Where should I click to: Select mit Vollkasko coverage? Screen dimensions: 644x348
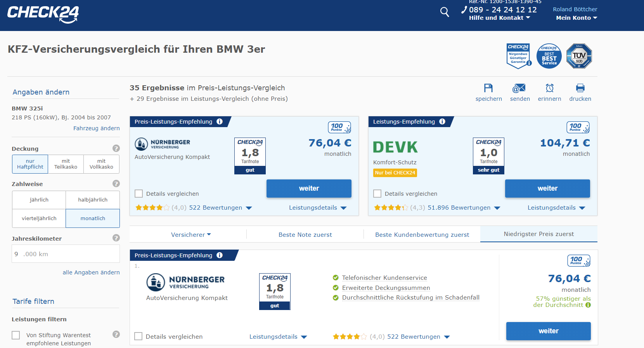pos(102,164)
